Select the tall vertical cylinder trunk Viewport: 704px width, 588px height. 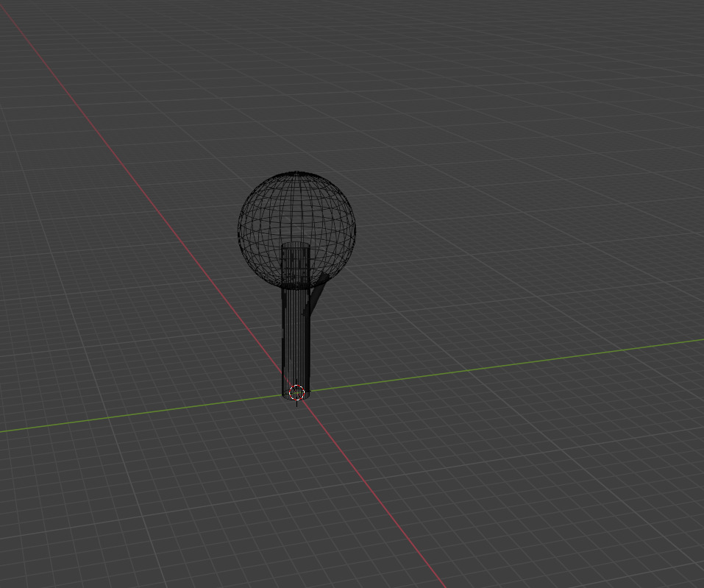[x=296, y=320]
